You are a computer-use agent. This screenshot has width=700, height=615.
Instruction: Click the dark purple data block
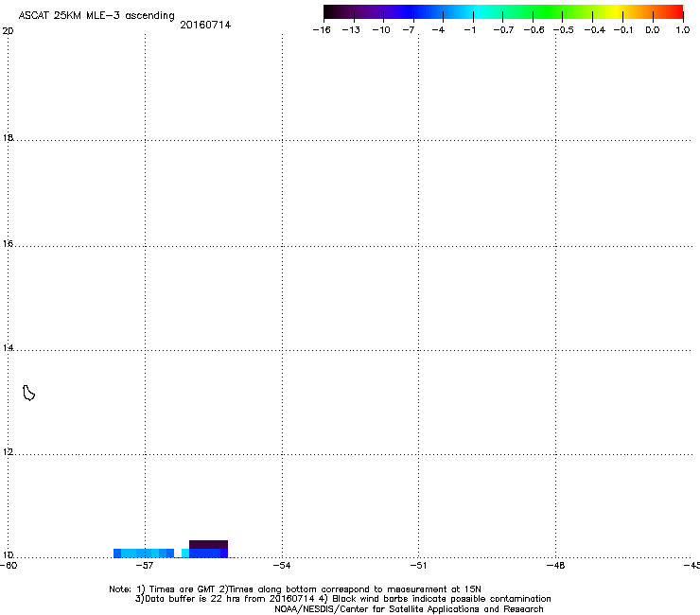coord(208,544)
